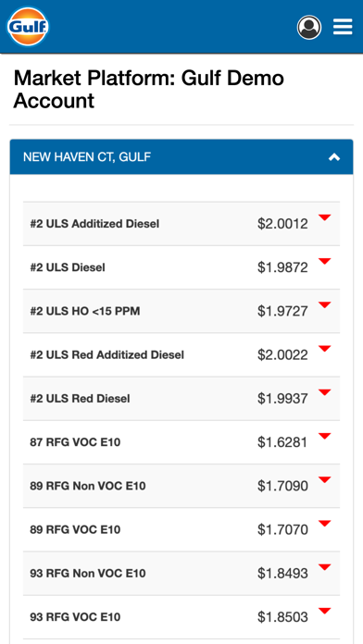The width and height of the screenshot is (363, 644).
Task: Select the 89 RFG Non VOC E10 name
Action: (88, 486)
